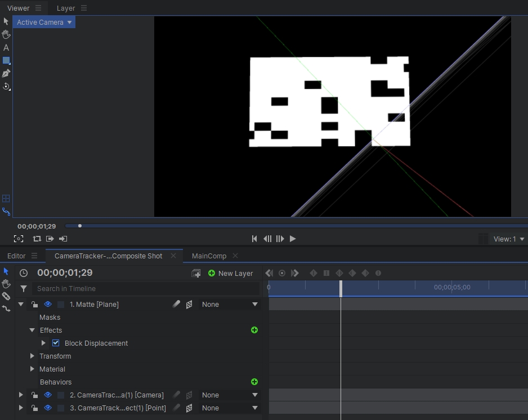Click the add Effects plus icon
Viewport: 528px width, 420px height.
click(254, 330)
